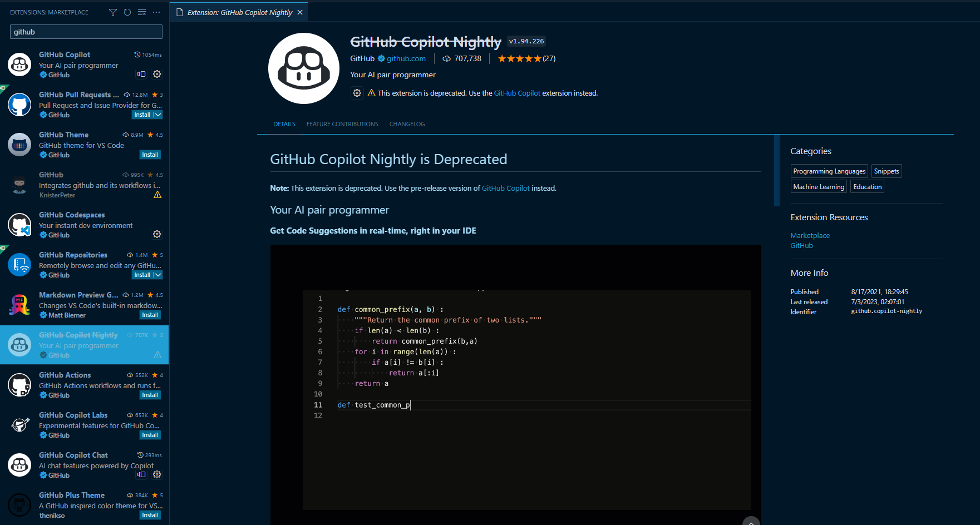Close the GitHub Copilot Nightly editor tab
980x525 pixels.
[300, 12]
